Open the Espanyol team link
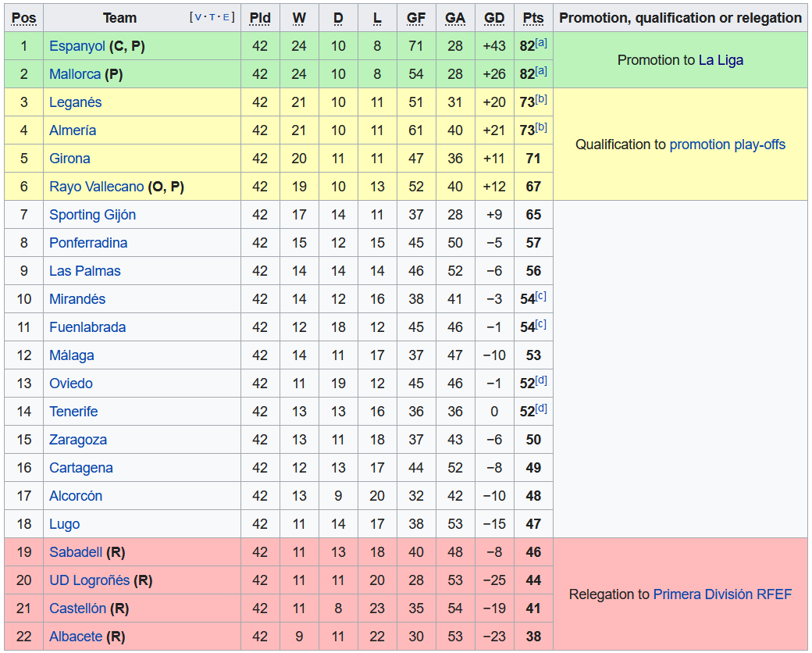The height and width of the screenshot is (653, 812). pos(77,46)
